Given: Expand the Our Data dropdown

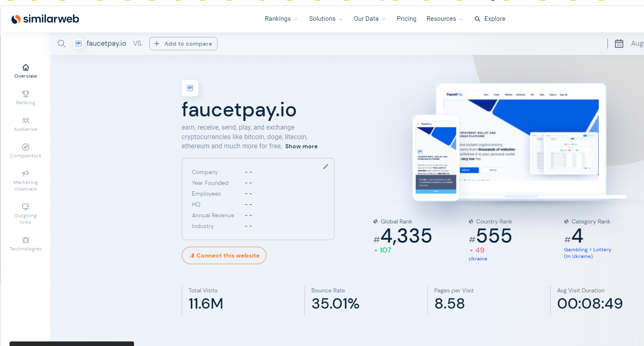Looking at the screenshot, I should coord(369,19).
